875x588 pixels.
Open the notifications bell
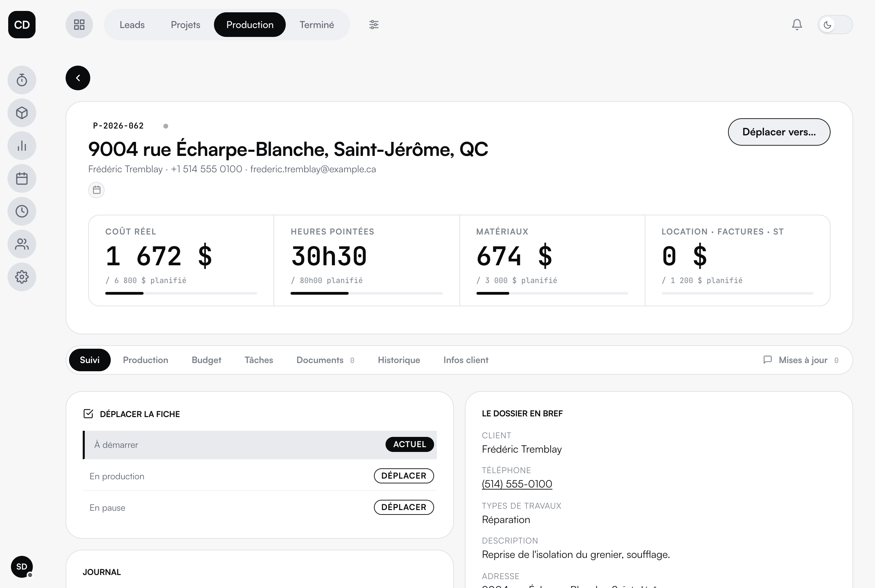[x=797, y=25]
